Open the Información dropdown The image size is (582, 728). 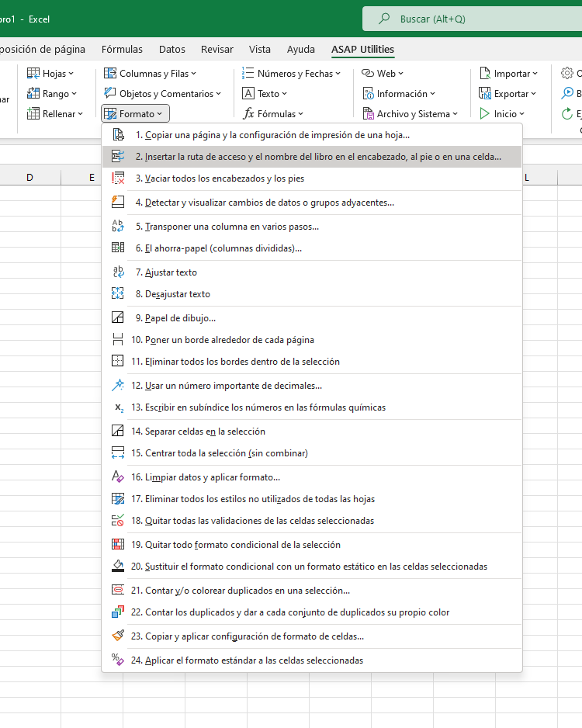click(399, 93)
